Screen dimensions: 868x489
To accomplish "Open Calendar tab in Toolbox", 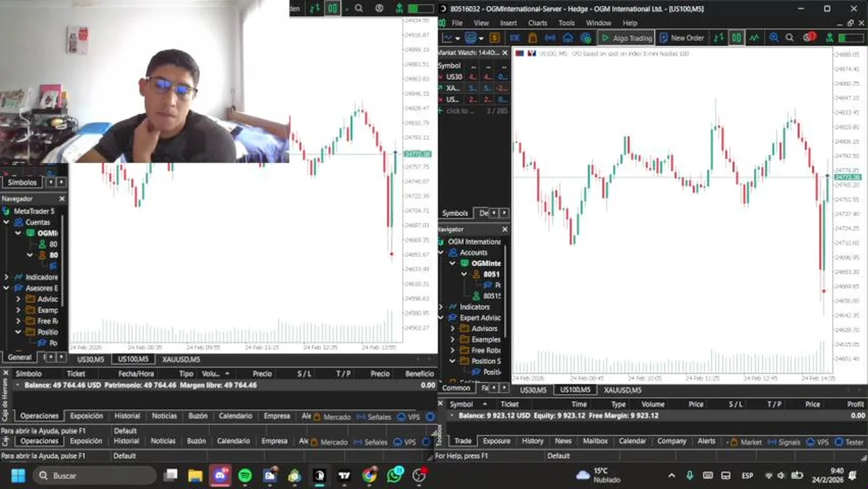I will point(632,441).
